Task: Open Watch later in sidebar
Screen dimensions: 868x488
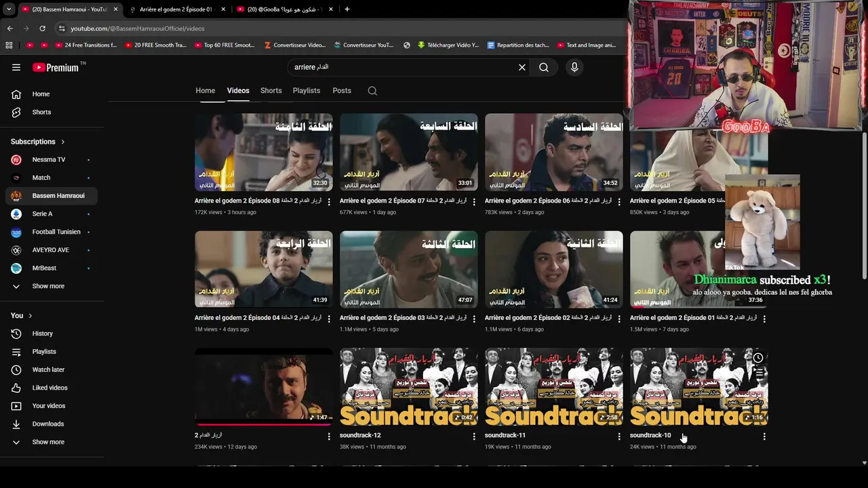Action: (x=52, y=369)
